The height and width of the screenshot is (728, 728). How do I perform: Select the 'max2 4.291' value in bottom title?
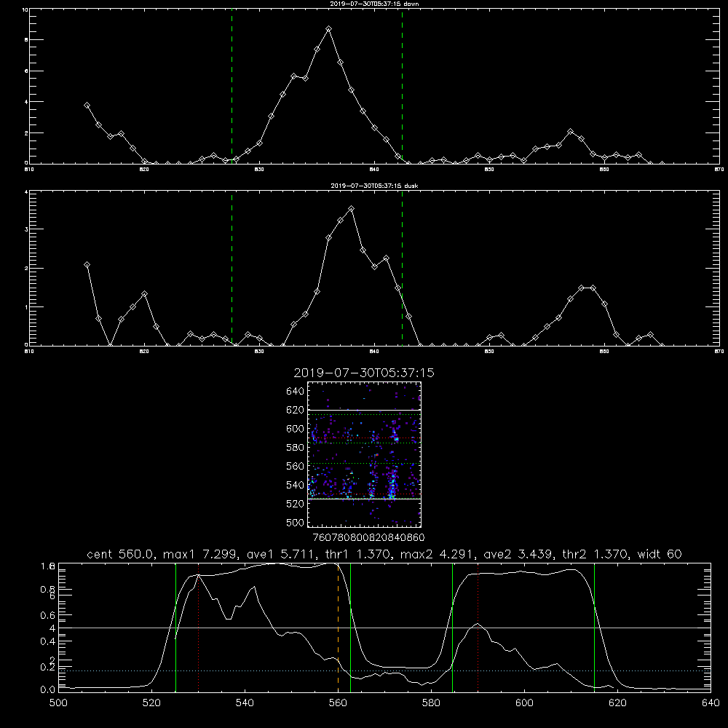pyautogui.click(x=438, y=554)
